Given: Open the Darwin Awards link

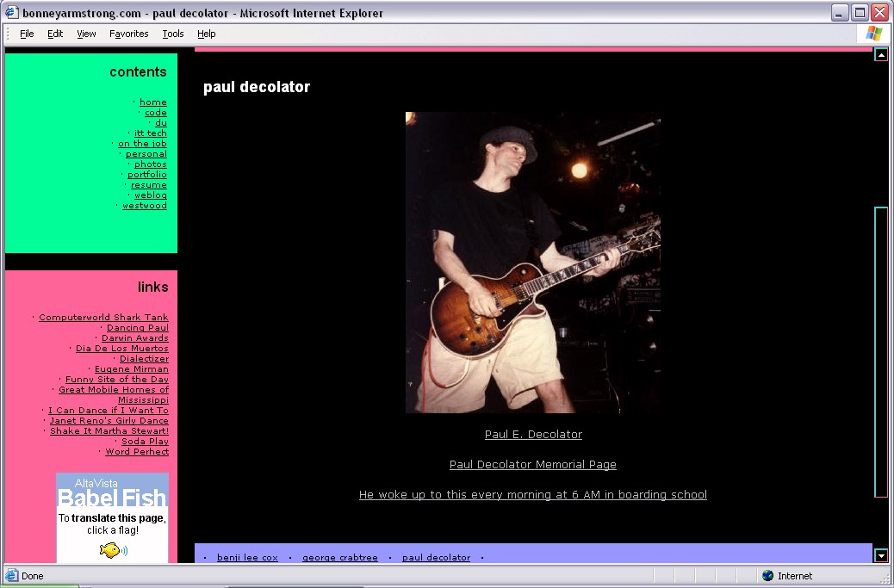Looking at the screenshot, I should click(134, 338).
